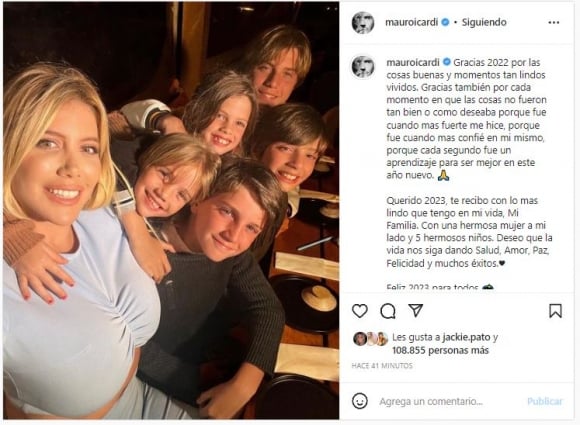Save post with bookmark icon
This screenshot has height=425, width=580.
(x=555, y=311)
